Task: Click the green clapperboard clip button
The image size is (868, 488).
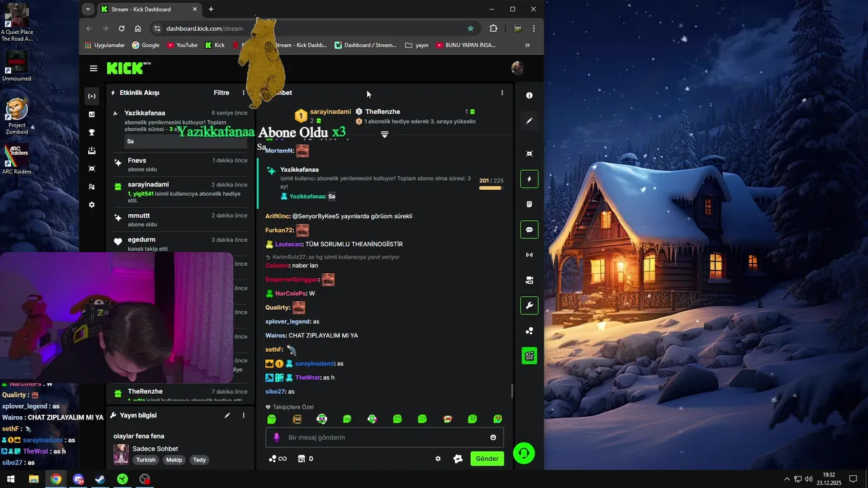Action: click(x=530, y=355)
